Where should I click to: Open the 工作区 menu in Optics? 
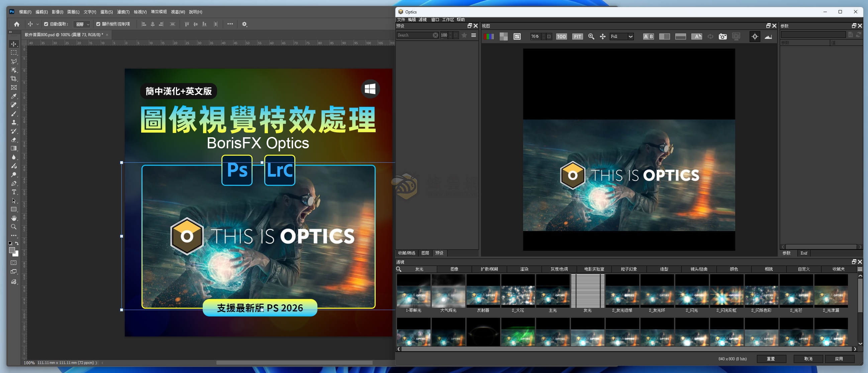tap(448, 19)
